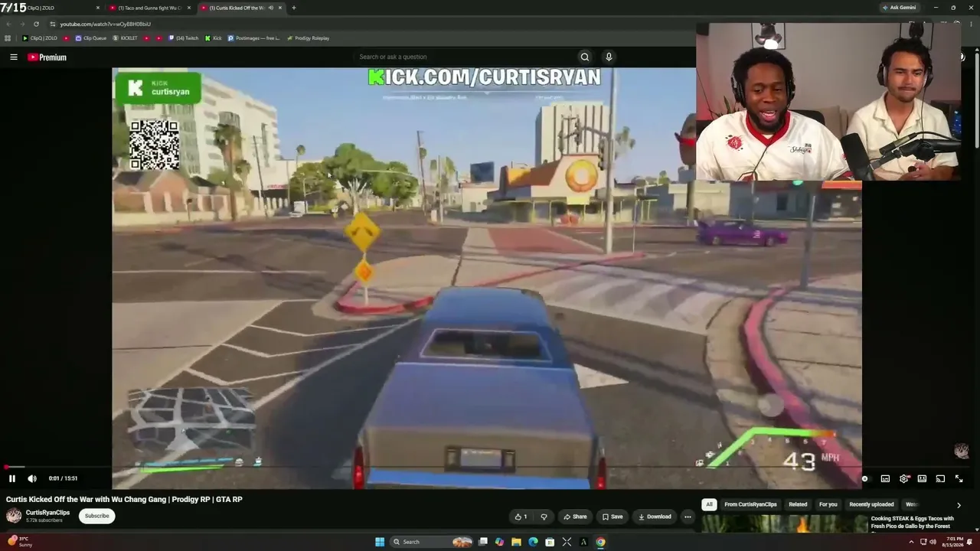The image size is (980, 551).
Task: Click the YouTube search magnifier button
Action: [585, 57]
